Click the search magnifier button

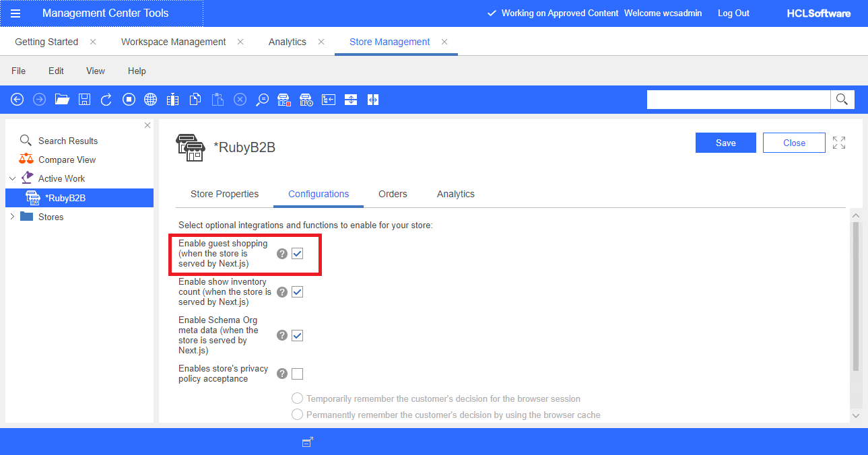tap(842, 100)
